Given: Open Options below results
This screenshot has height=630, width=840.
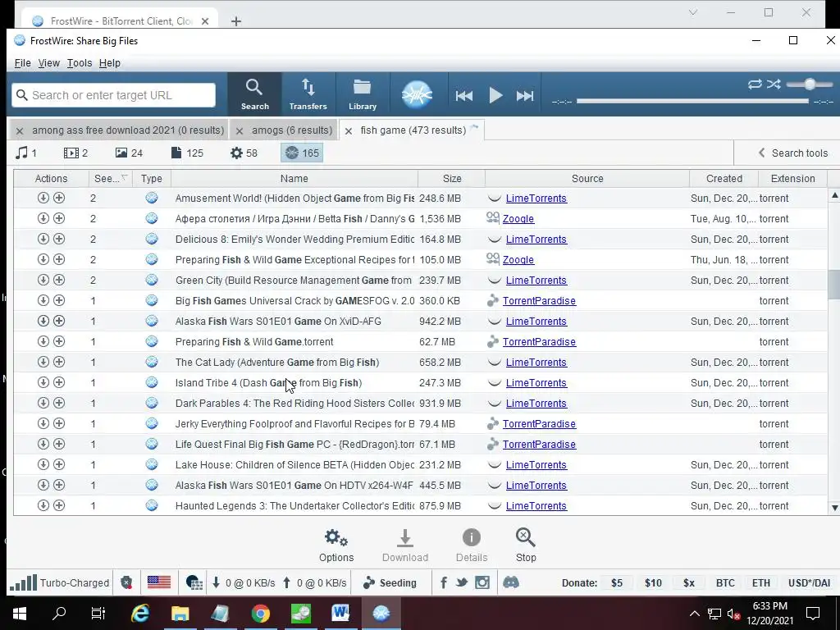Looking at the screenshot, I should 336,546.
